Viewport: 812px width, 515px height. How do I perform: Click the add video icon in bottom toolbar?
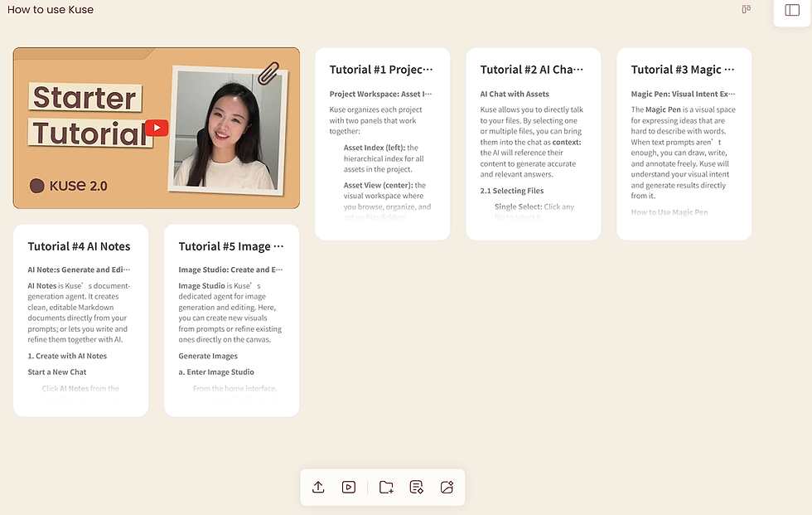[x=349, y=487]
